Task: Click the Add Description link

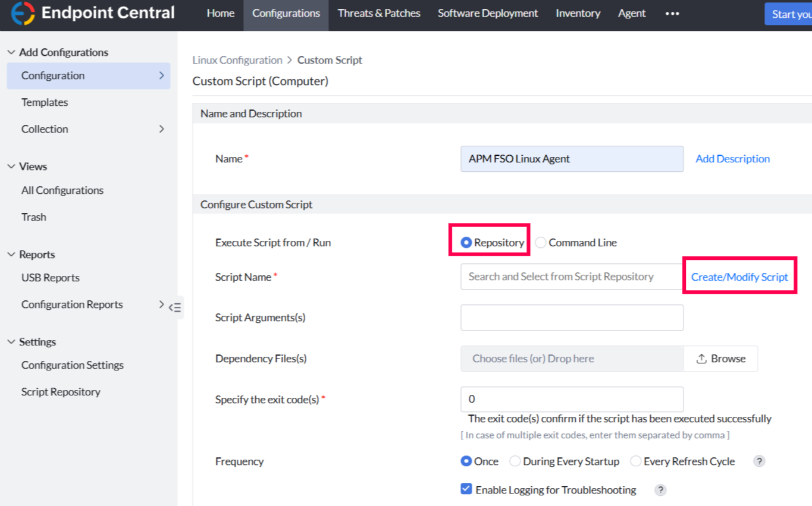Action: coord(733,159)
